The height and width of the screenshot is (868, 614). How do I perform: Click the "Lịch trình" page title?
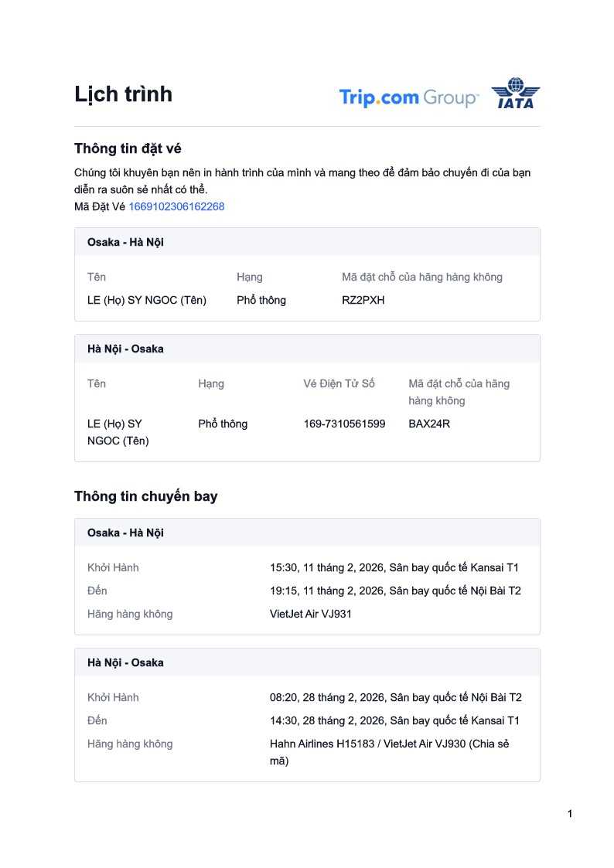tap(123, 94)
